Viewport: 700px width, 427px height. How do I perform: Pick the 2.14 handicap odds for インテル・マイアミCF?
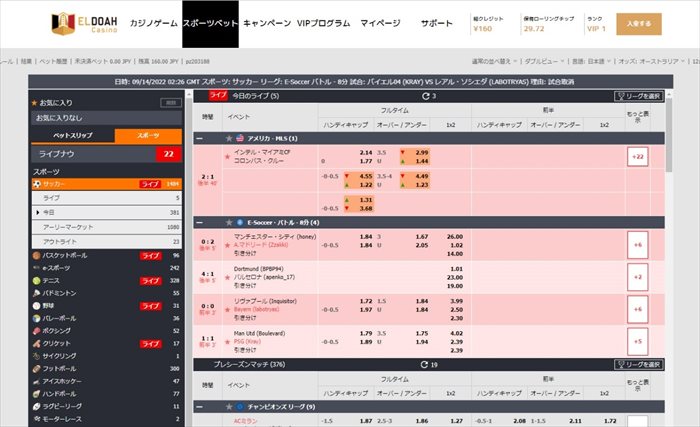[x=366, y=153]
